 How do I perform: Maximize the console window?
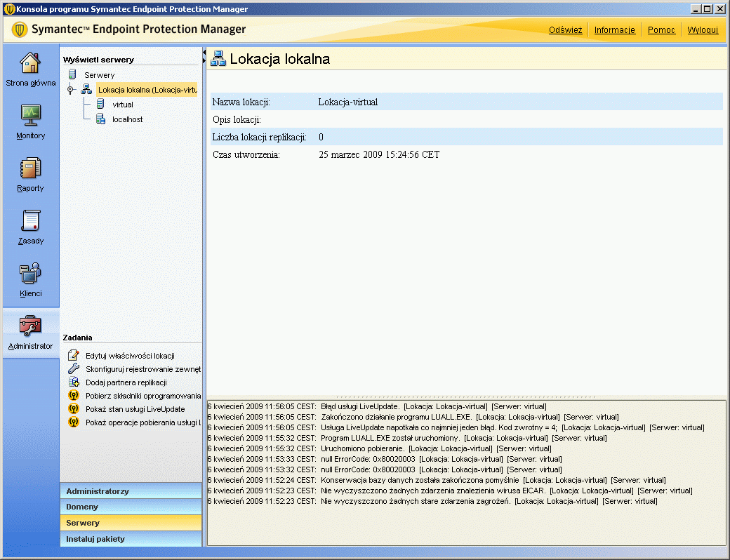(708, 9)
